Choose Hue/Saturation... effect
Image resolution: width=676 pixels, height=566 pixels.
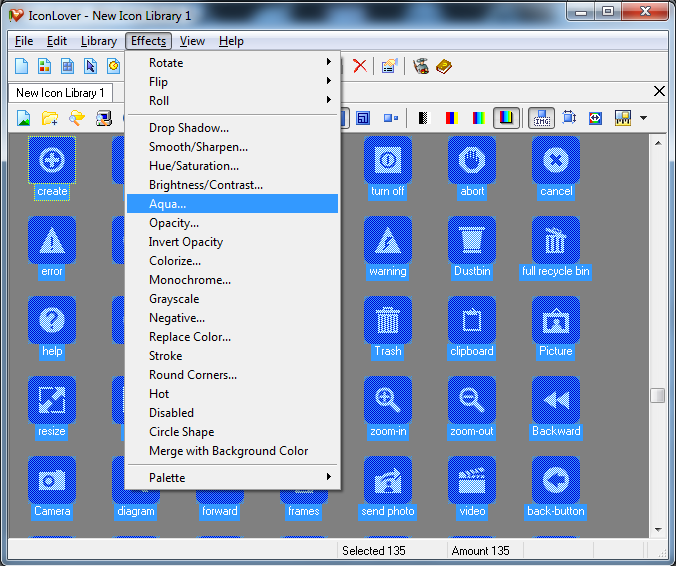[x=232, y=166]
